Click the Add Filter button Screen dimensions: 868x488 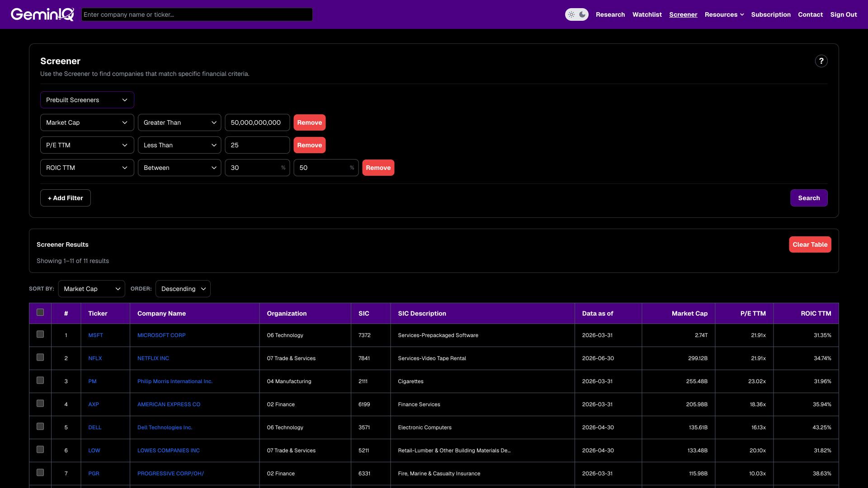point(66,198)
